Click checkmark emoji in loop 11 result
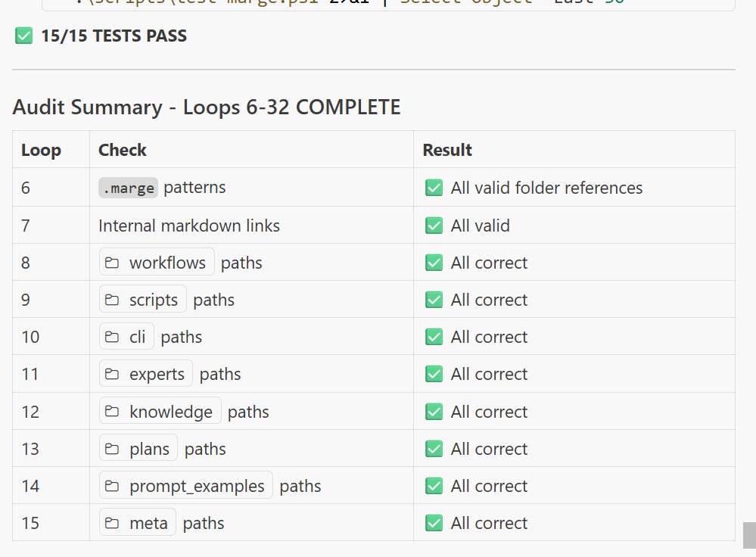 [434, 374]
